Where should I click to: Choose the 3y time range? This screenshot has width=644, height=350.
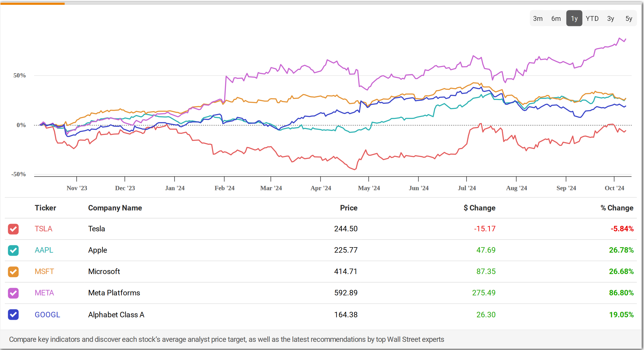pyautogui.click(x=611, y=18)
